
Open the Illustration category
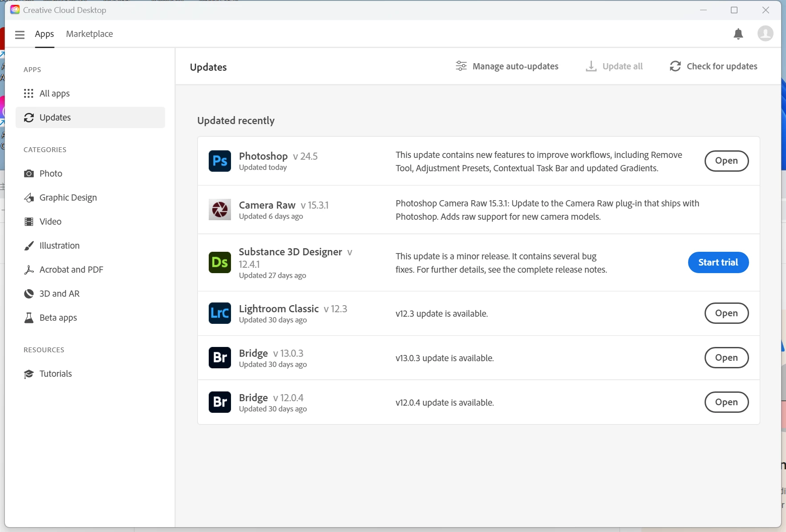pos(90,246)
